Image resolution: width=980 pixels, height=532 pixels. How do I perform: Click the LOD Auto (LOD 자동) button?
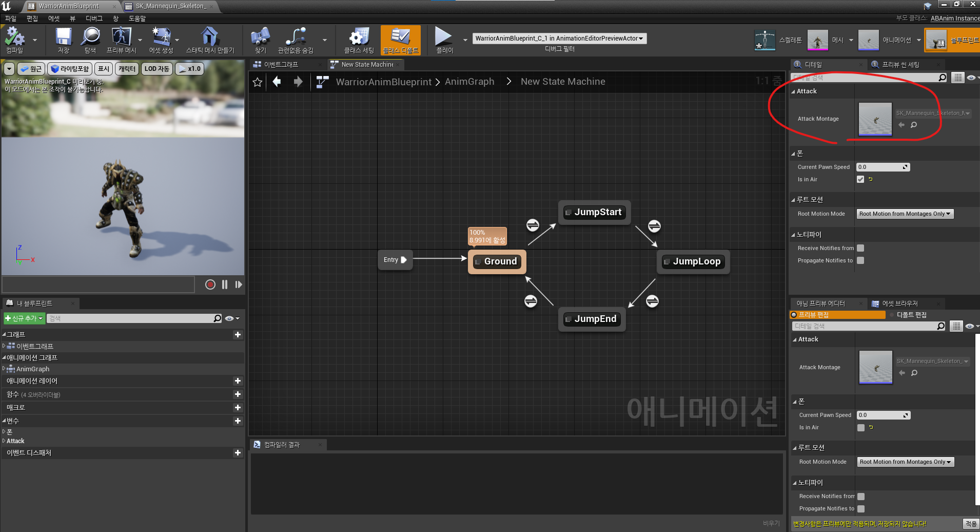coord(156,69)
